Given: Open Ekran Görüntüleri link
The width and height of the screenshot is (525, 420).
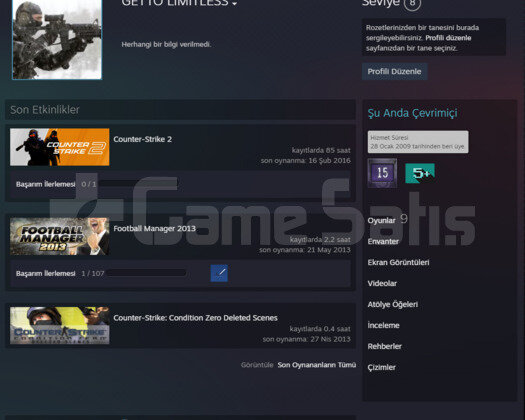Looking at the screenshot, I should click(x=398, y=262).
